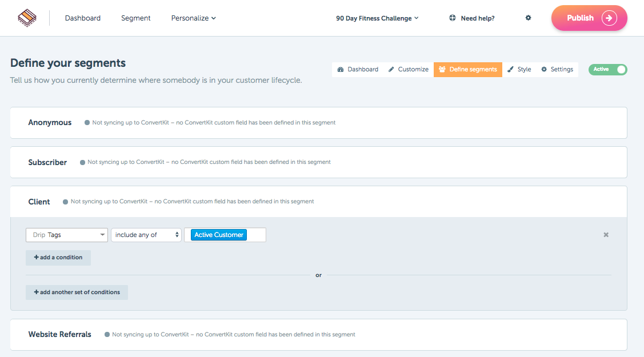Click 'add a condition' button
This screenshot has height=357, width=644.
pos(58,258)
